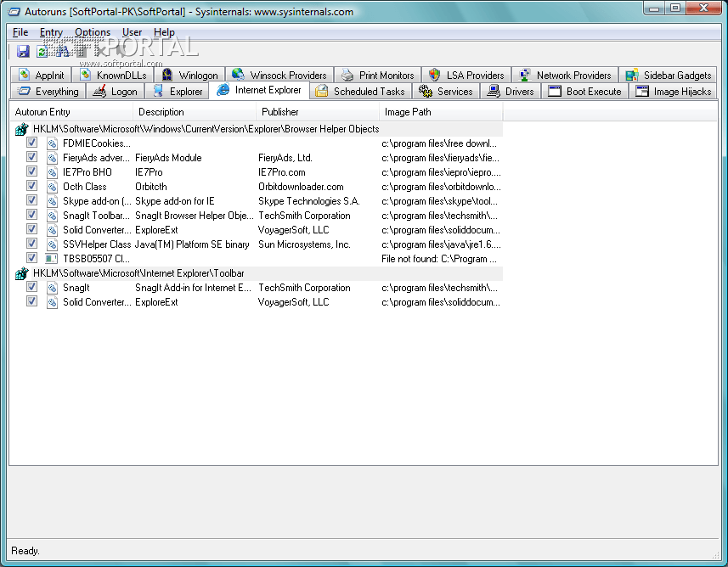Image resolution: width=728 pixels, height=567 pixels.
Task: Switch to the Winlogon tab
Action: (190, 76)
